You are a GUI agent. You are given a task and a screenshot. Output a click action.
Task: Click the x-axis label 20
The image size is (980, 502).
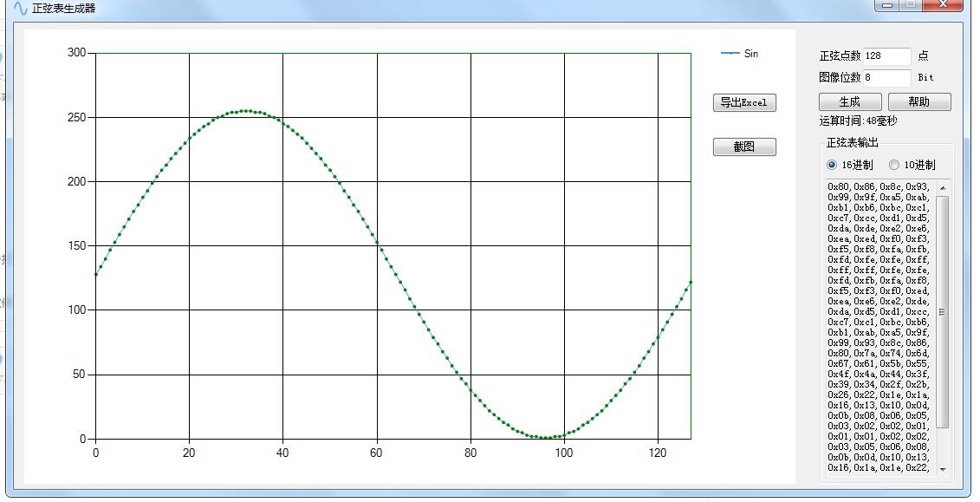[189, 453]
